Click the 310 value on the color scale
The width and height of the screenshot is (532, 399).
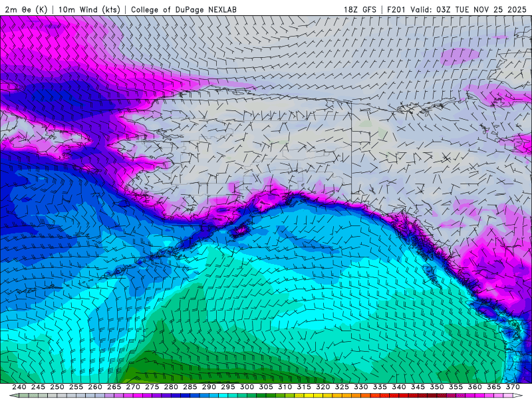(285, 387)
